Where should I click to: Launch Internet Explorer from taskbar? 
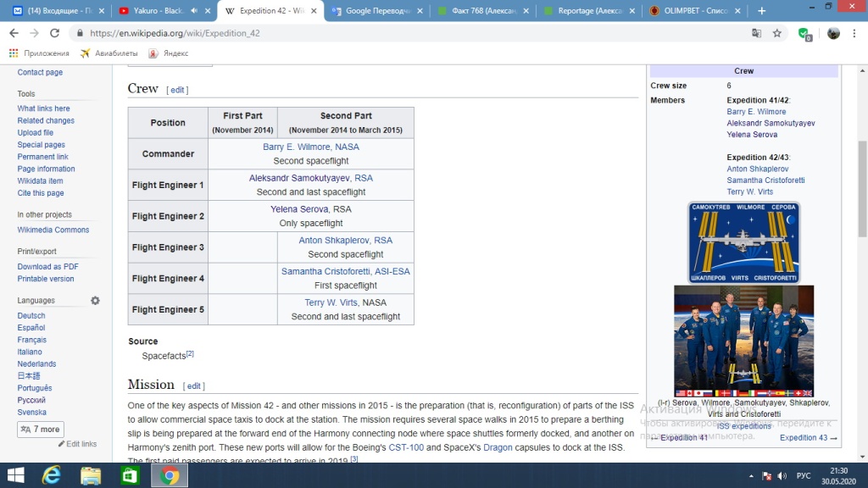point(52,475)
